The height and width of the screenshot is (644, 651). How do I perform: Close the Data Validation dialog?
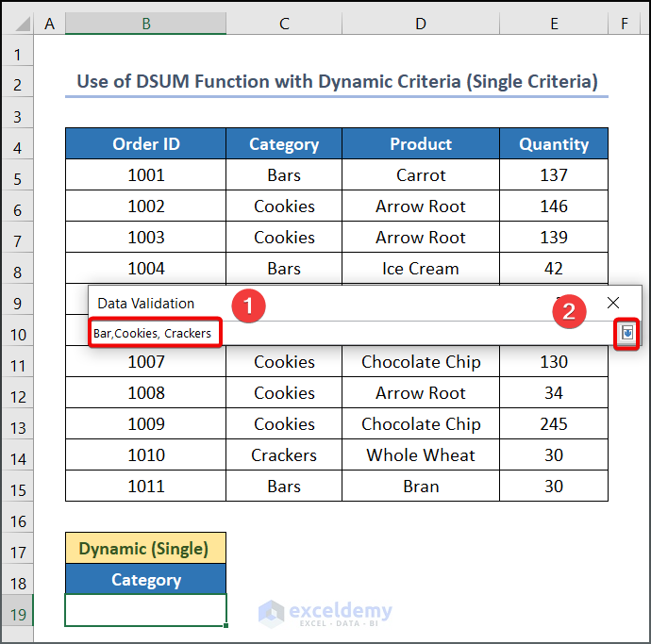pyautogui.click(x=613, y=303)
